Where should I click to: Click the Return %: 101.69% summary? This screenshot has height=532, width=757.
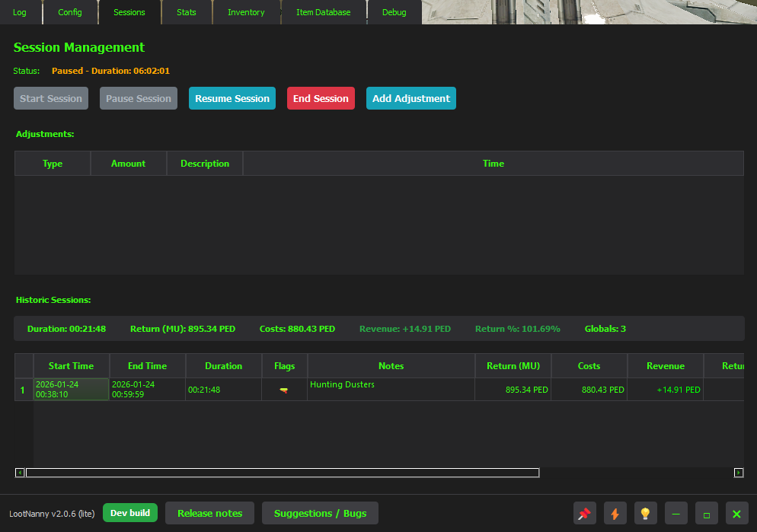pyautogui.click(x=518, y=329)
